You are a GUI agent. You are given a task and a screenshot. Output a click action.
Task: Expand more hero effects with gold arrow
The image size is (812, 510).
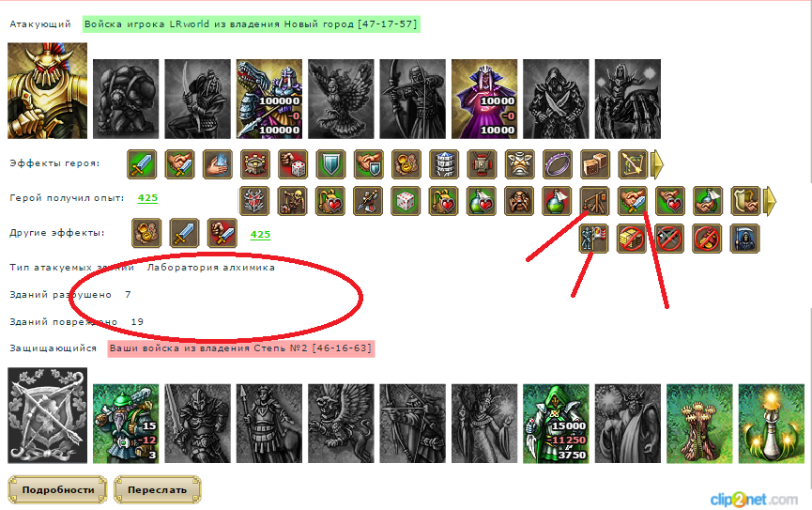tap(657, 164)
